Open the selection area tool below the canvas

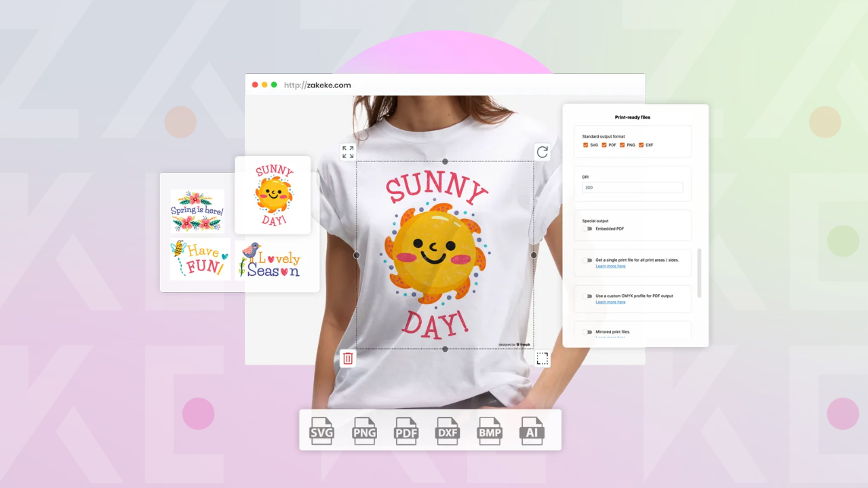[x=542, y=358]
